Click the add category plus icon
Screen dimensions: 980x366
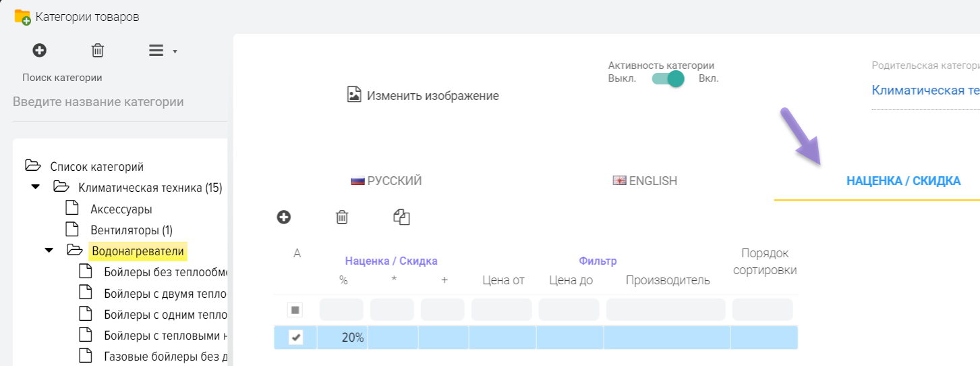click(40, 50)
